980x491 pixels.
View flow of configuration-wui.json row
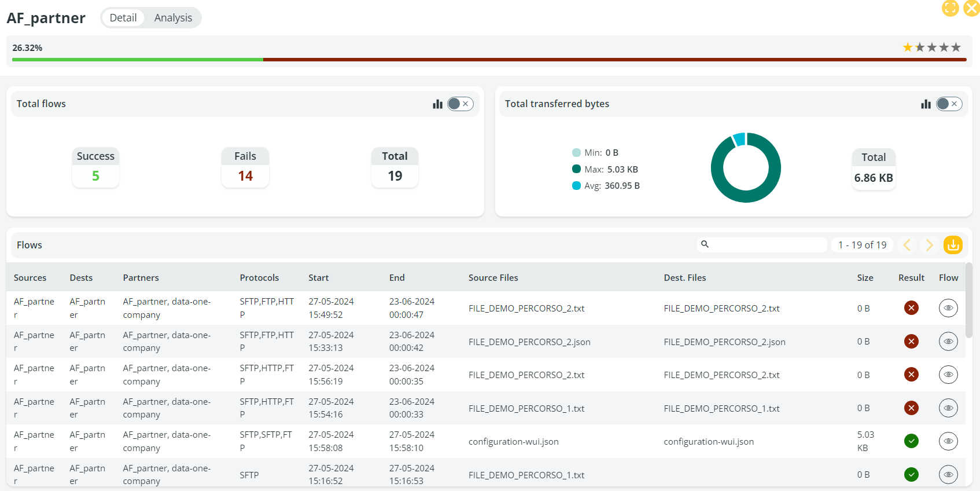point(948,441)
